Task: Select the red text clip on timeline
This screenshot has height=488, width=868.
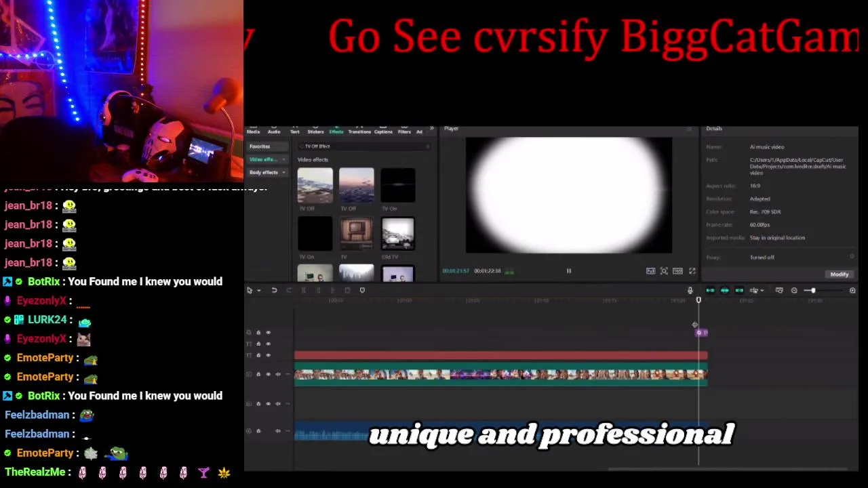Action: (500, 355)
